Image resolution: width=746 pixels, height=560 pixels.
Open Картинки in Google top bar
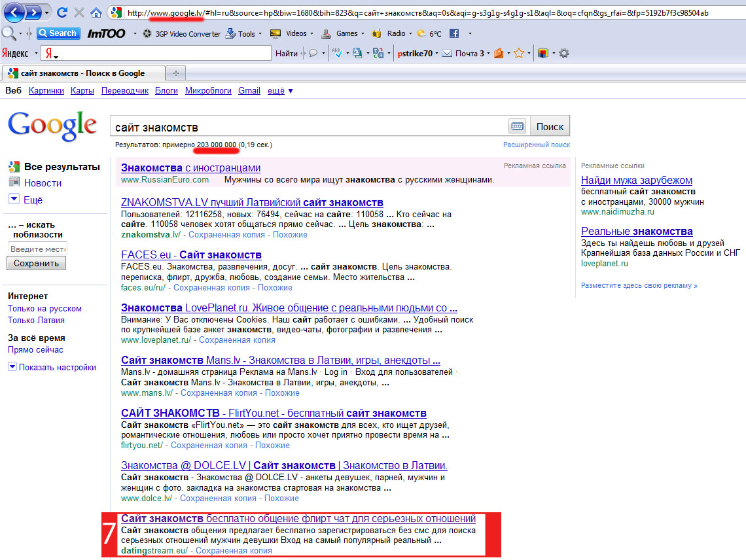[x=46, y=90]
